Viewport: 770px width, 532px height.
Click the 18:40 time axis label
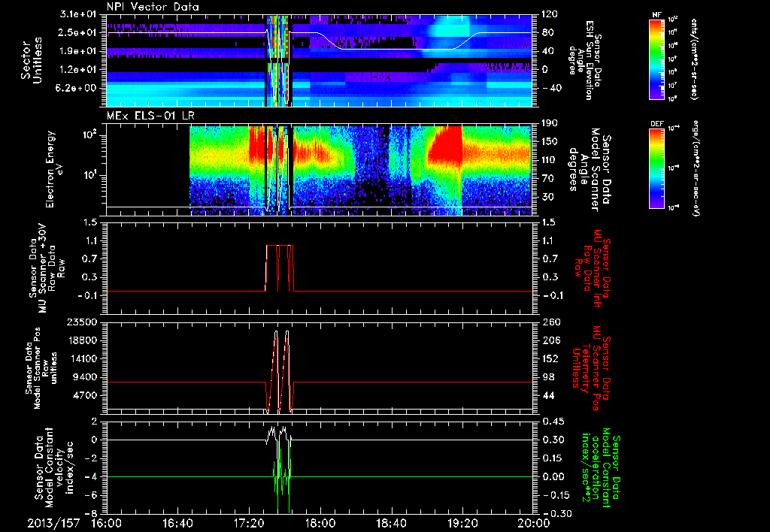point(391,523)
